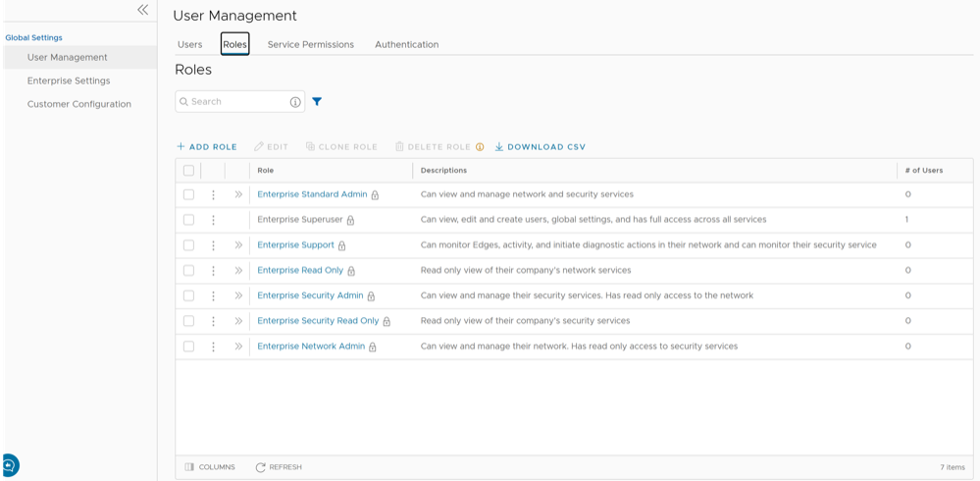This screenshot has height=481, width=980.
Task: Open the Enterprise Security Read Only role link
Action: pyautogui.click(x=318, y=321)
